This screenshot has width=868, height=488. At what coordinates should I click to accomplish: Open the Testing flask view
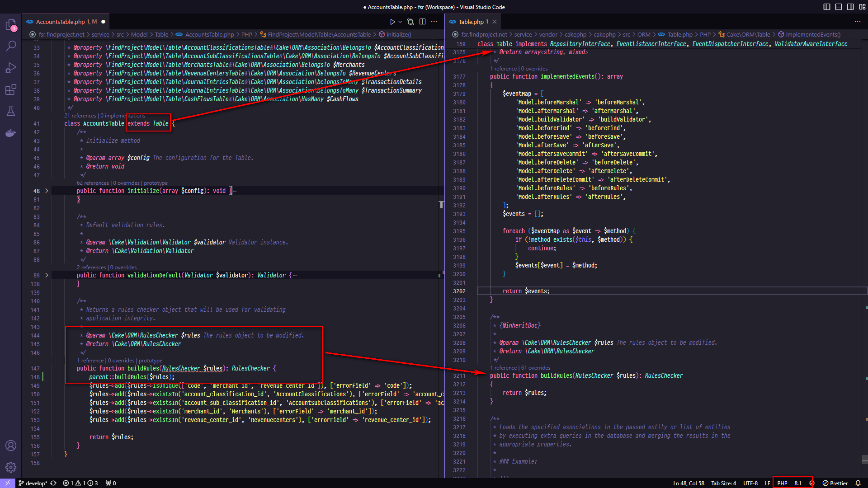(11, 111)
